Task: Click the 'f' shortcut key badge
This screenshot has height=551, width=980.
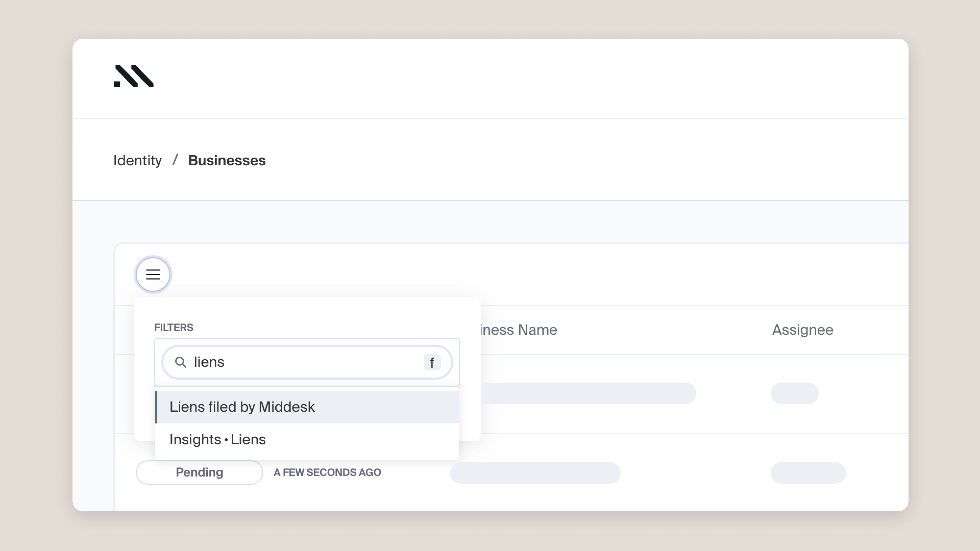Action: point(432,362)
